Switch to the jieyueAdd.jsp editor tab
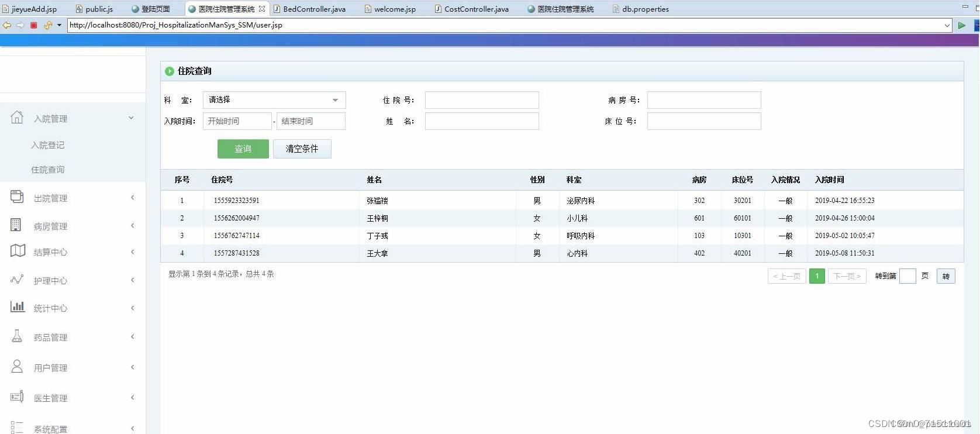This screenshot has height=434, width=980. tap(29, 9)
